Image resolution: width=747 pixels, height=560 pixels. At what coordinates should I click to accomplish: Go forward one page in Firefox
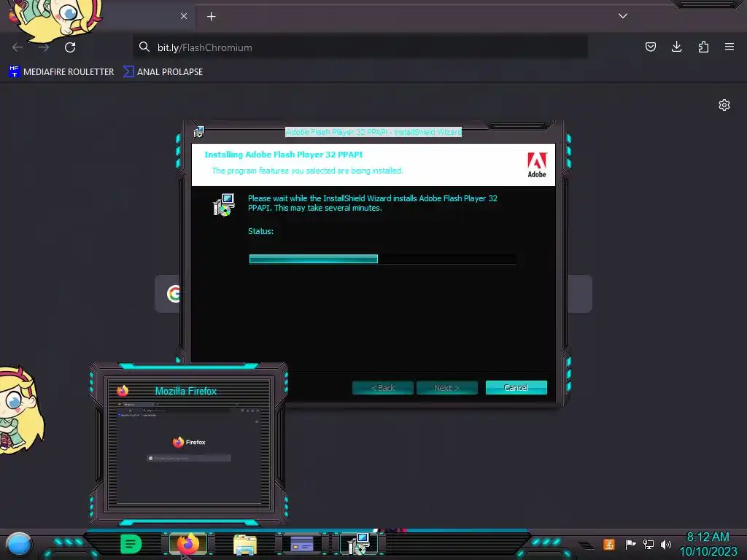click(44, 47)
